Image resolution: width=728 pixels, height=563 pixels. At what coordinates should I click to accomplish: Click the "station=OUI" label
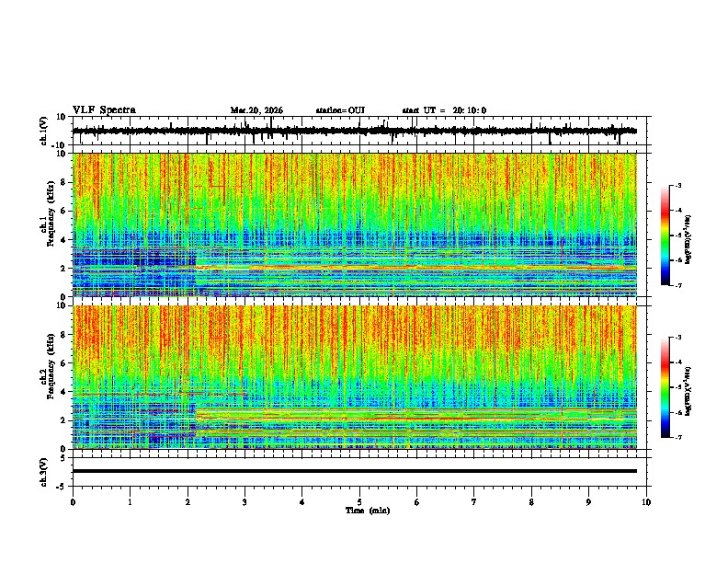(x=340, y=110)
